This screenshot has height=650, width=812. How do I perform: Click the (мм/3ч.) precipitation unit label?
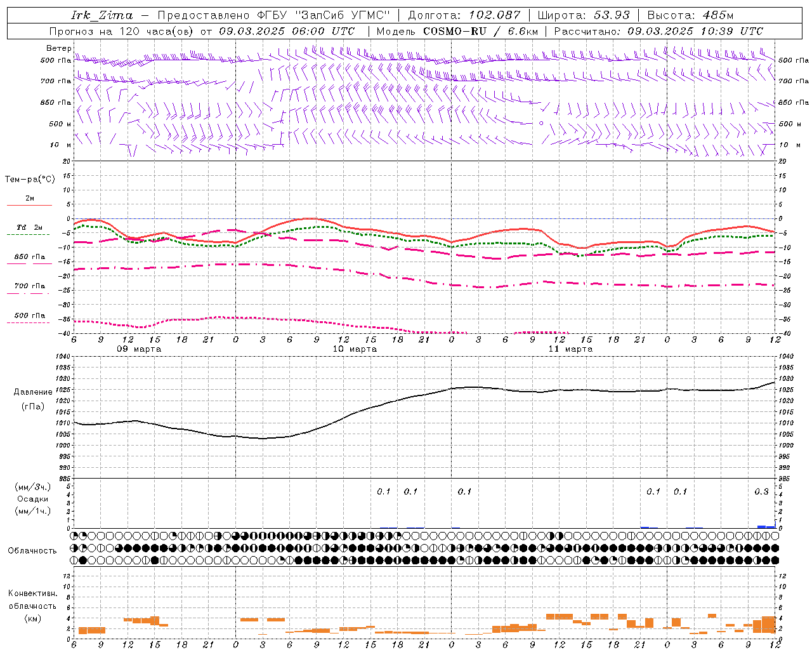pos(33,487)
